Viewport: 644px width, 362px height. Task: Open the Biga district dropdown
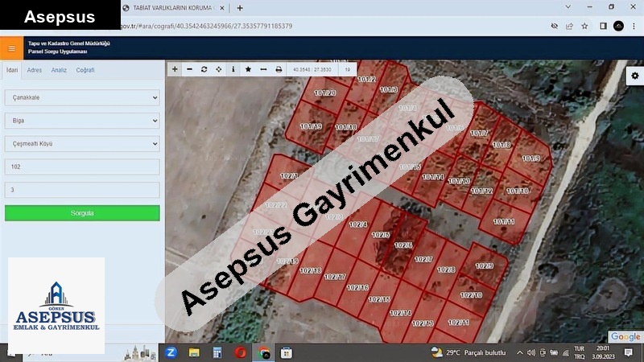[x=82, y=121]
